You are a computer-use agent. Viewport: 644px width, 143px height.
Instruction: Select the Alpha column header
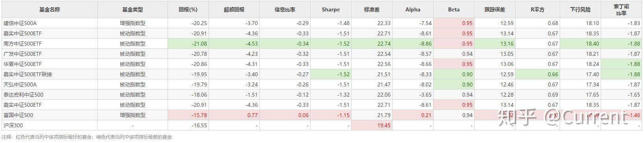point(413,9)
